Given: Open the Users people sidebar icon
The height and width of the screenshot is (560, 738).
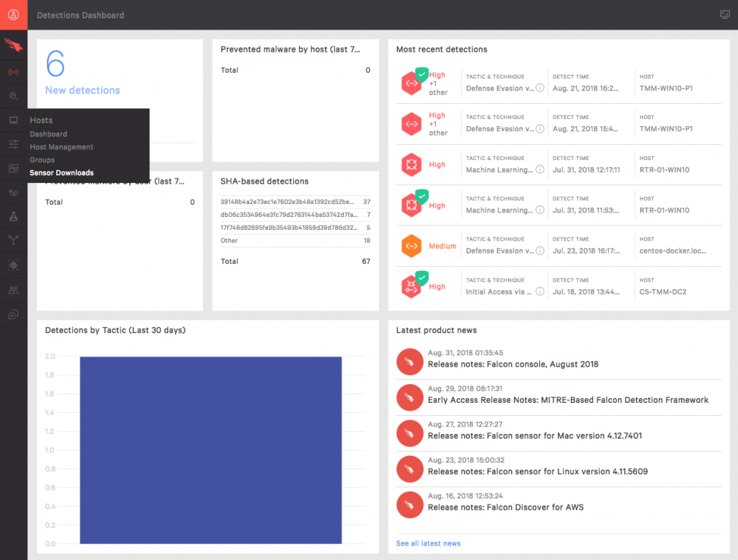Looking at the screenshot, I should pyautogui.click(x=14, y=290).
